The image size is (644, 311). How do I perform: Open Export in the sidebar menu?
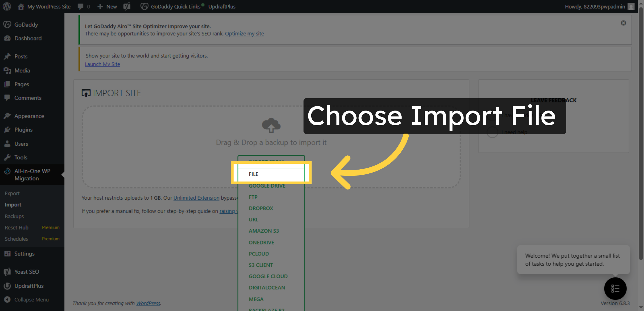(12, 193)
